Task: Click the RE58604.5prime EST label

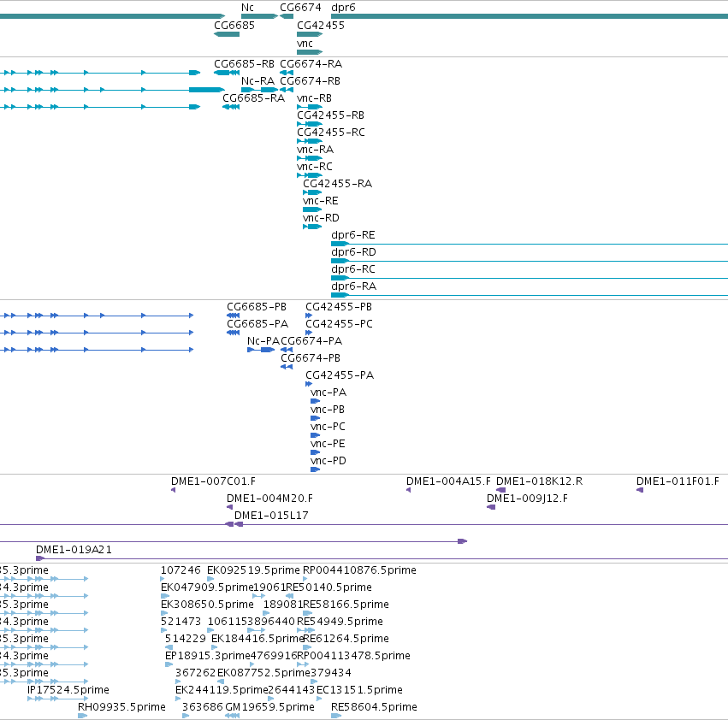Action: click(374, 707)
